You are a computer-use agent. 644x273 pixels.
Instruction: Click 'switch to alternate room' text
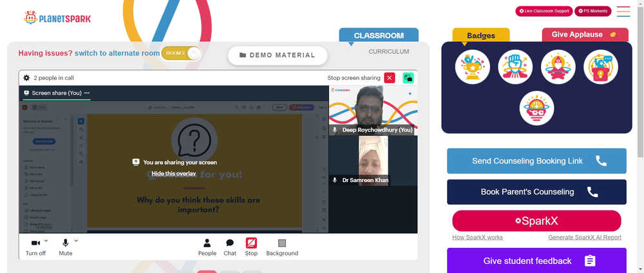(x=117, y=53)
